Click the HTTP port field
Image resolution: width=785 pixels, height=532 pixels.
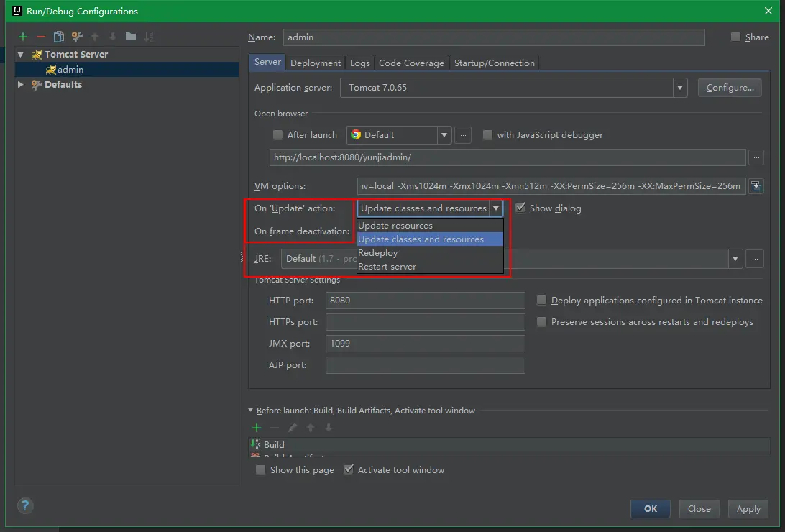coord(425,301)
